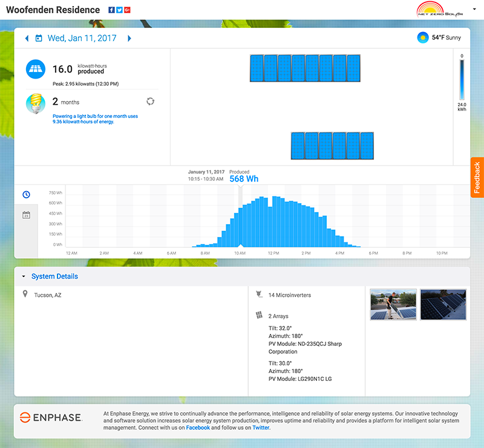484x448 pixels.
Task: Click the System Details heading
Action: pos(54,276)
